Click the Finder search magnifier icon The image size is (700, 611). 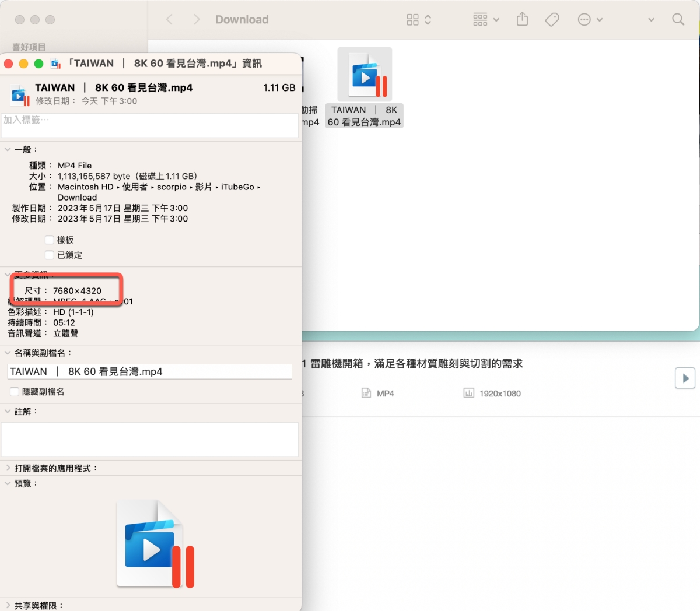(x=678, y=19)
